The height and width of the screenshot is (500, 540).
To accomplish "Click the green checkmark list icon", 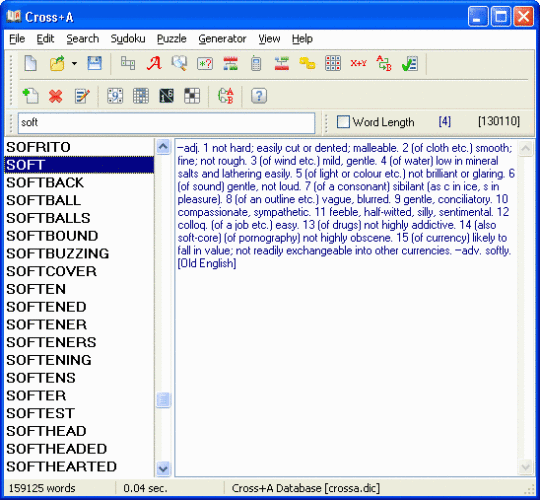I will click(410, 64).
